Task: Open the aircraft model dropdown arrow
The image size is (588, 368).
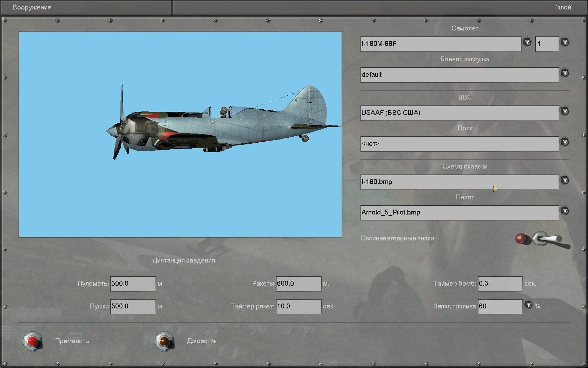Action: pyautogui.click(x=527, y=42)
